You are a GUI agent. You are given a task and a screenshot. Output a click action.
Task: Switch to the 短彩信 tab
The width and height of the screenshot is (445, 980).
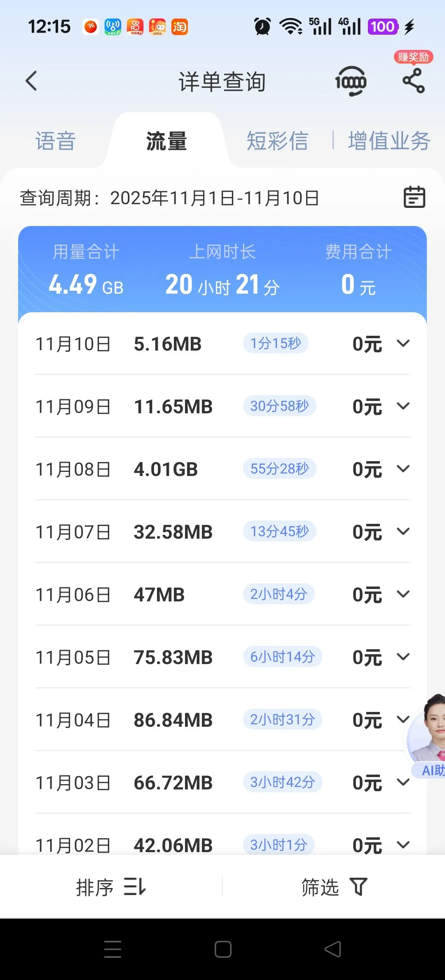point(277,141)
